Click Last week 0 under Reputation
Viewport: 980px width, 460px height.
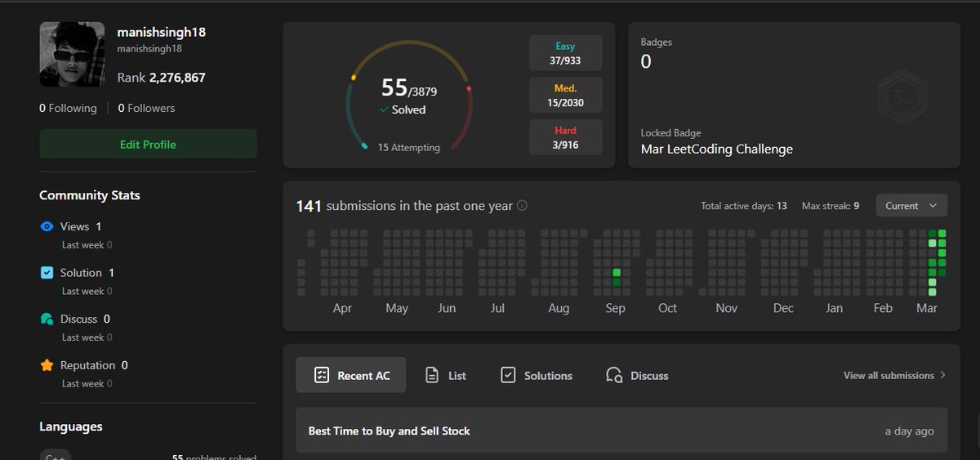[87, 383]
